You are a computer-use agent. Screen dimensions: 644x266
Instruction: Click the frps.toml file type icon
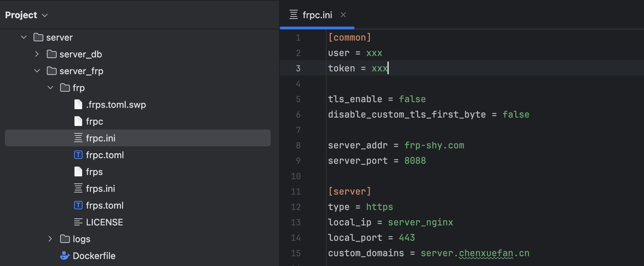pyautogui.click(x=78, y=205)
